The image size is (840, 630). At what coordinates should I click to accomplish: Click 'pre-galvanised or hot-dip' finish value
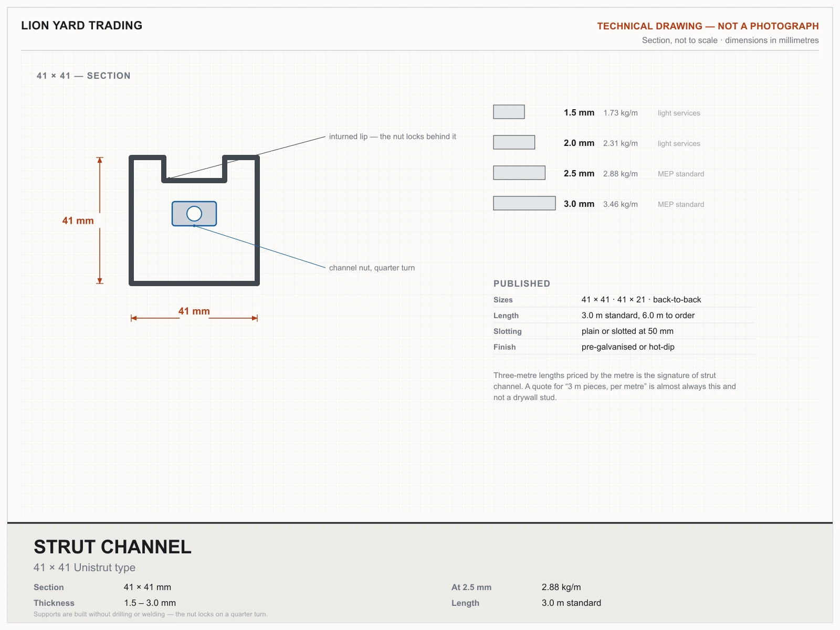click(x=628, y=347)
